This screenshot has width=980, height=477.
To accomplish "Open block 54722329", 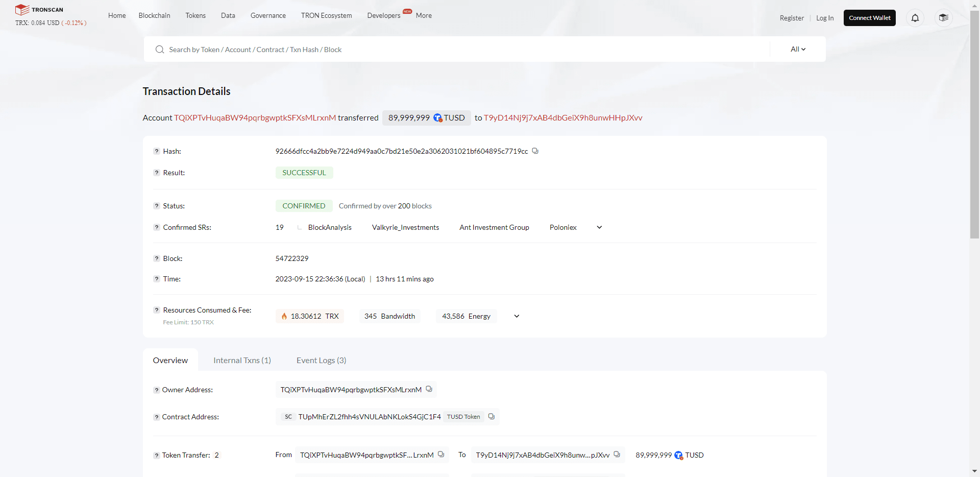I will pyautogui.click(x=292, y=258).
